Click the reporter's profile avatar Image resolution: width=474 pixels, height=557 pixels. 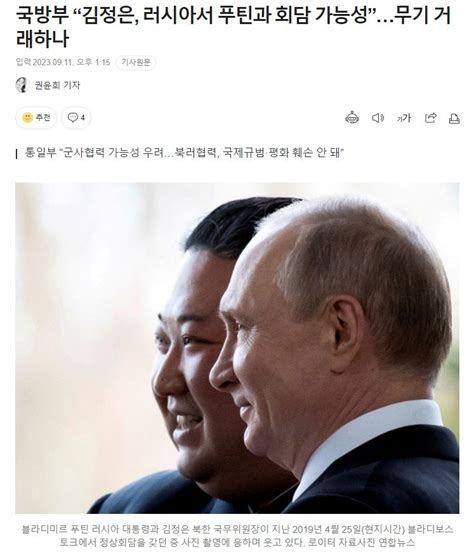click(22, 85)
